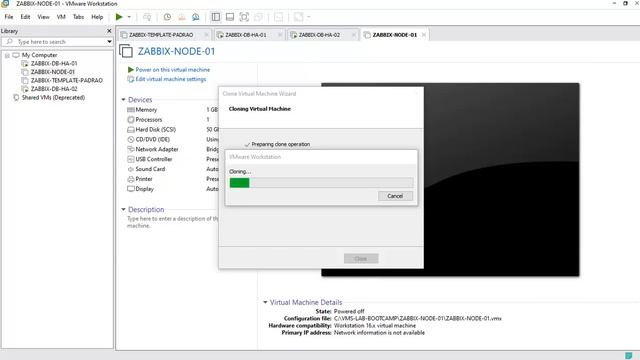Screen dimensions: 640x360
Task: Close the Library panel
Action: click(x=109, y=31)
